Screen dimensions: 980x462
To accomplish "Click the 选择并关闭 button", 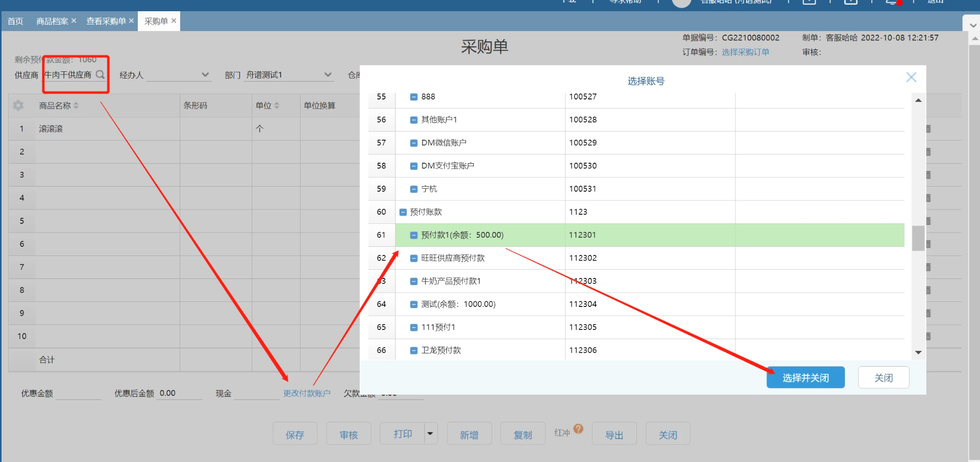I will coord(805,377).
